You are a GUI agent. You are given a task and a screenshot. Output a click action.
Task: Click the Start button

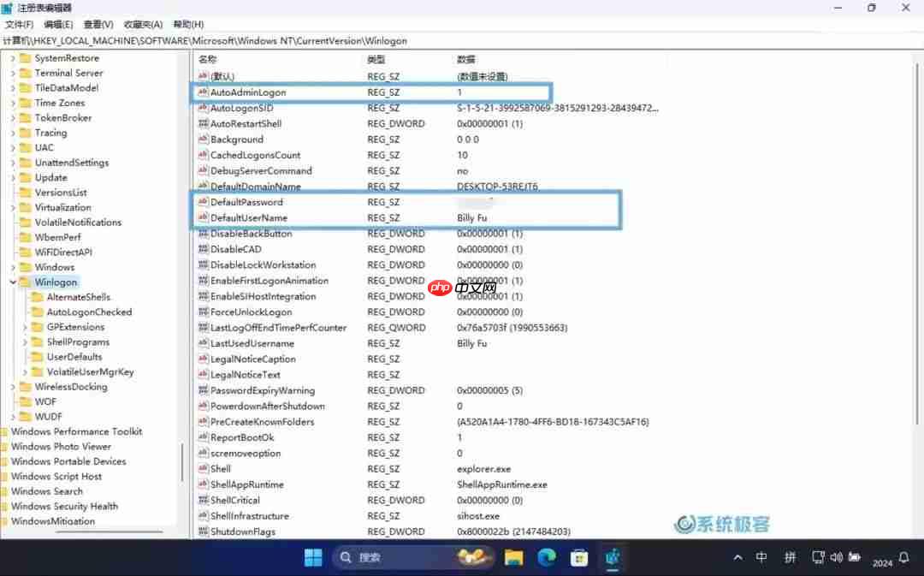(x=313, y=557)
